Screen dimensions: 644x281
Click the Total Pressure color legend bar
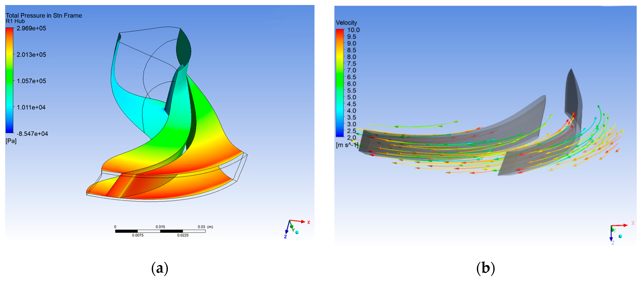click(x=10, y=80)
